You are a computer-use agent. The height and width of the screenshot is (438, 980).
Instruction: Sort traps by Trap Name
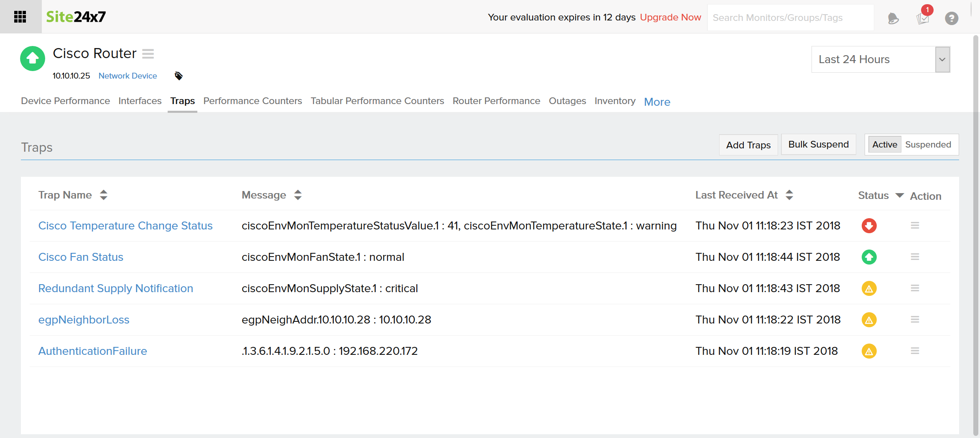click(x=104, y=195)
